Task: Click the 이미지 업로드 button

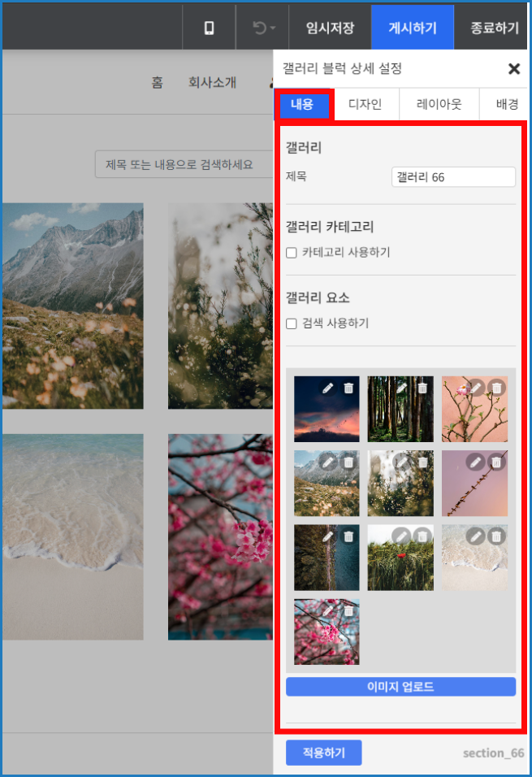Action: pyautogui.click(x=400, y=687)
